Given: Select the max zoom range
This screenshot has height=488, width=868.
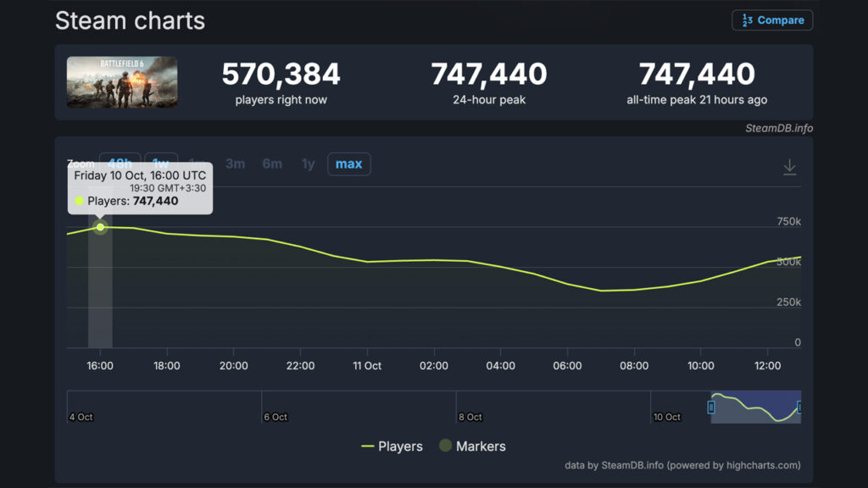Looking at the screenshot, I should (x=348, y=164).
